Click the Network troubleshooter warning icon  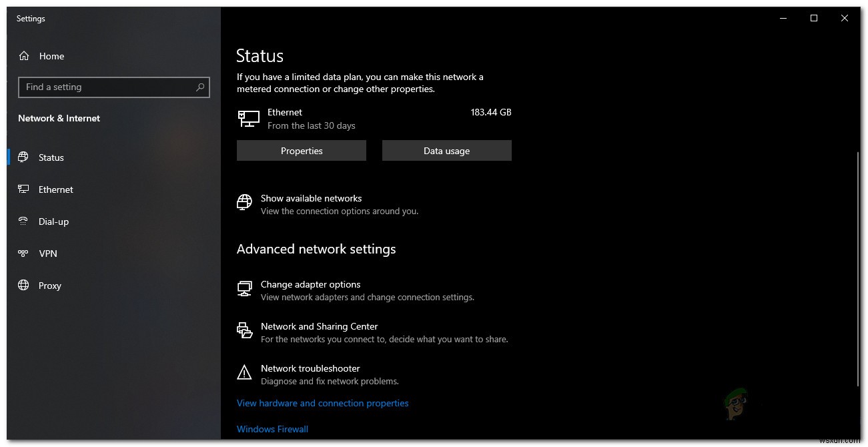[244, 372]
